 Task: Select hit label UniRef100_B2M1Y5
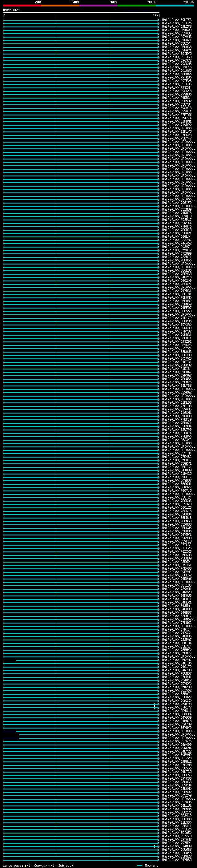[177, 132]
